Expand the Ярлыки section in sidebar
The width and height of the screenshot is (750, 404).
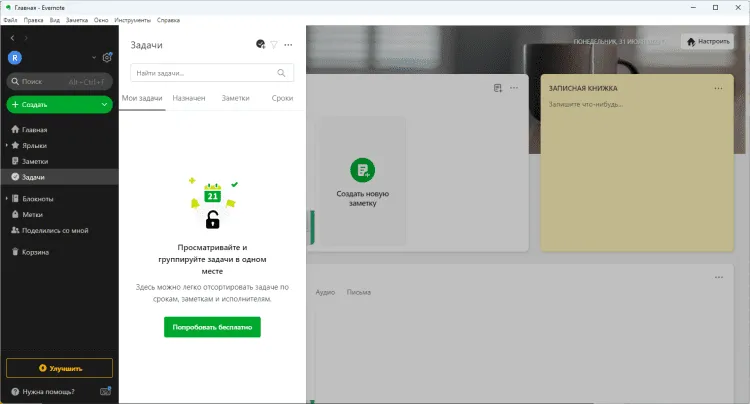point(6,146)
